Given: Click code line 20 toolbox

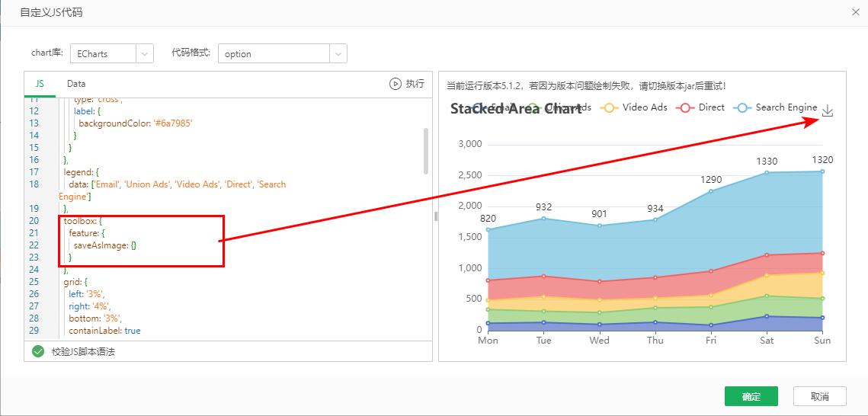Looking at the screenshot, I should (x=83, y=221).
